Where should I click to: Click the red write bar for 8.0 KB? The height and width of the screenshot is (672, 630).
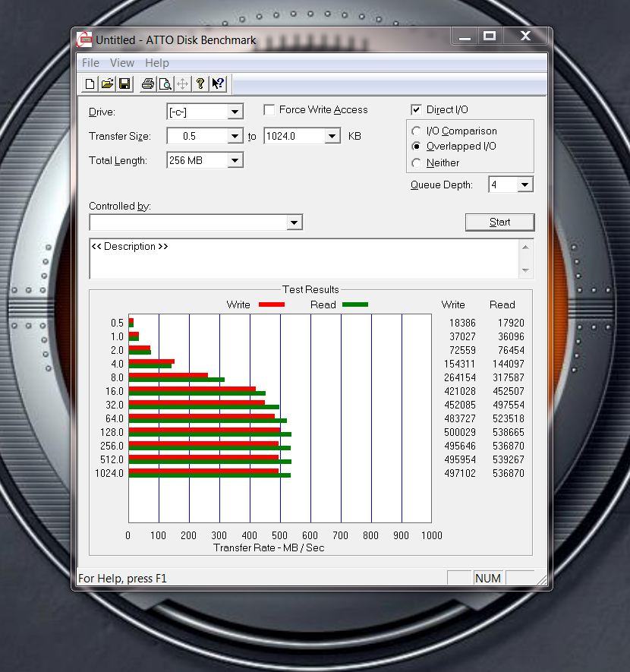click(x=169, y=375)
